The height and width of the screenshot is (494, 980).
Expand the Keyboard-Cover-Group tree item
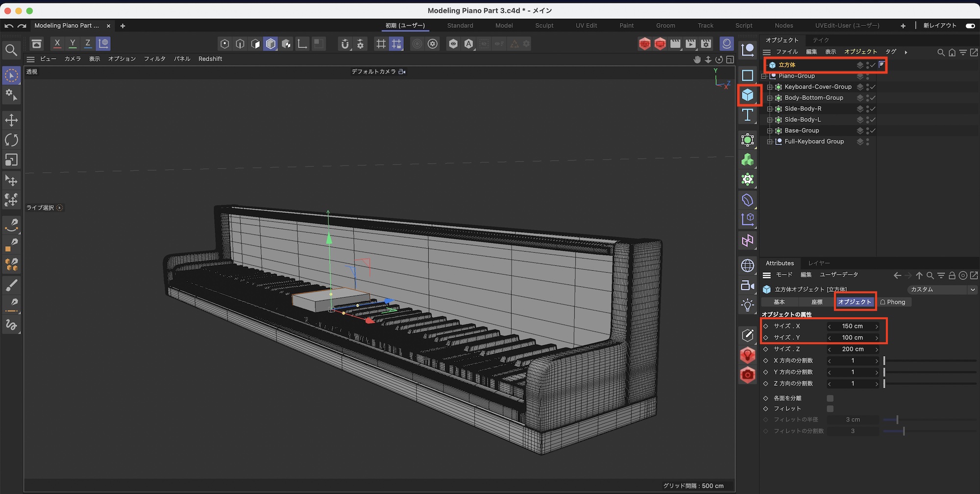coord(770,87)
